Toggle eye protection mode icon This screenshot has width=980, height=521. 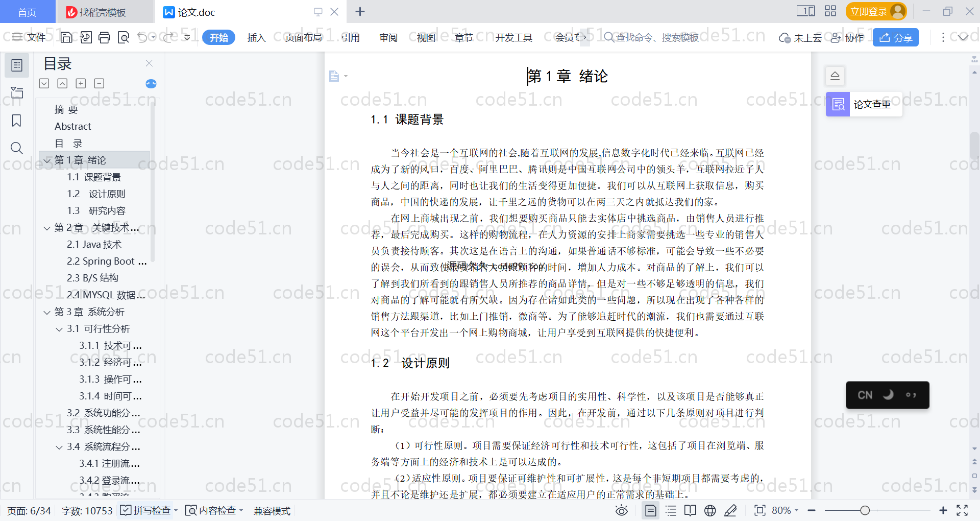(x=621, y=510)
